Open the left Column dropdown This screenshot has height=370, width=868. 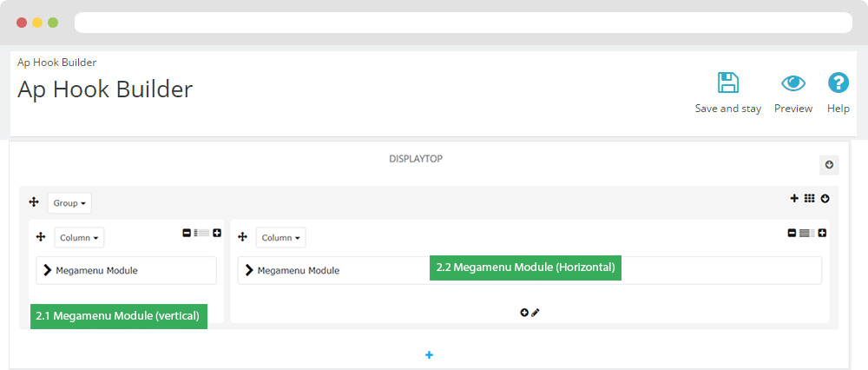(x=79, y=238)
